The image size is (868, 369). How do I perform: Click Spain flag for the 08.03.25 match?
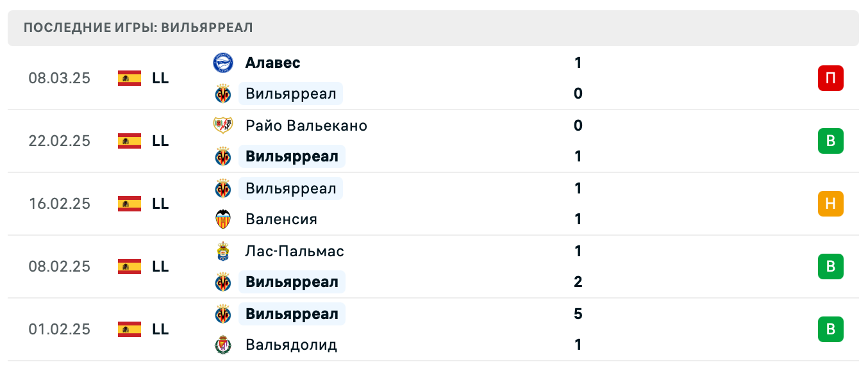(129, 78)
